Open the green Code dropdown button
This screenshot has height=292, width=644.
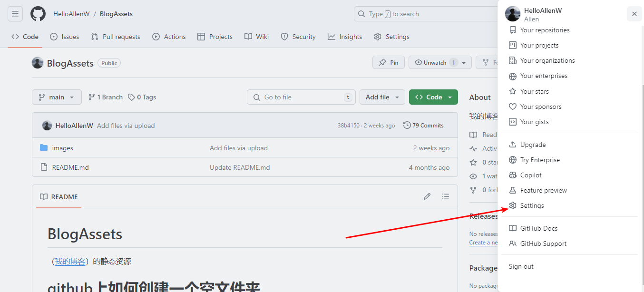click(433, 97)
